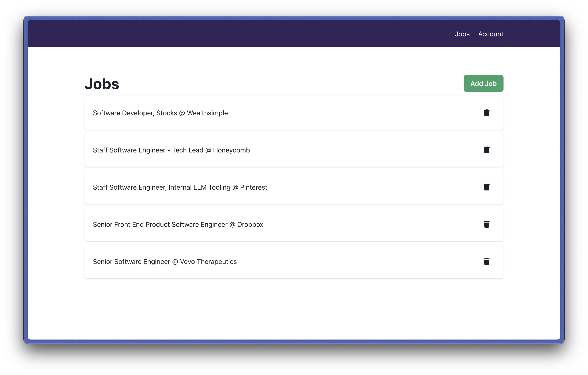Click the word Honeycomb in job list

231,150
